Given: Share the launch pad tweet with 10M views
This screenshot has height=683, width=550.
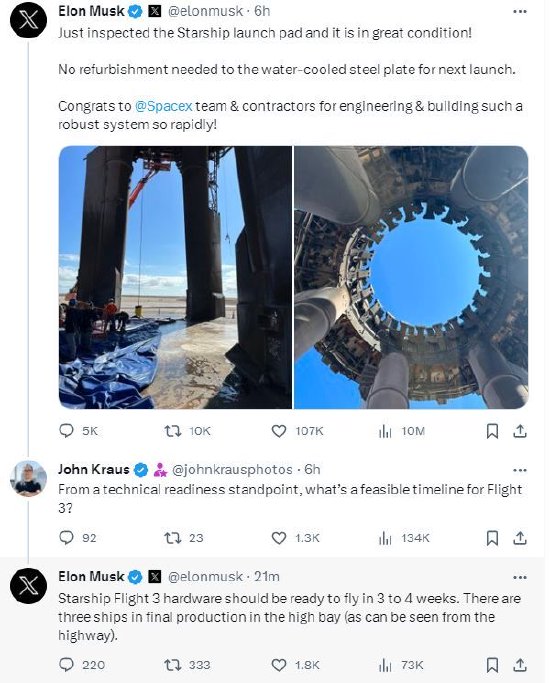Looking at the screenshot, I should coord(520,431).
